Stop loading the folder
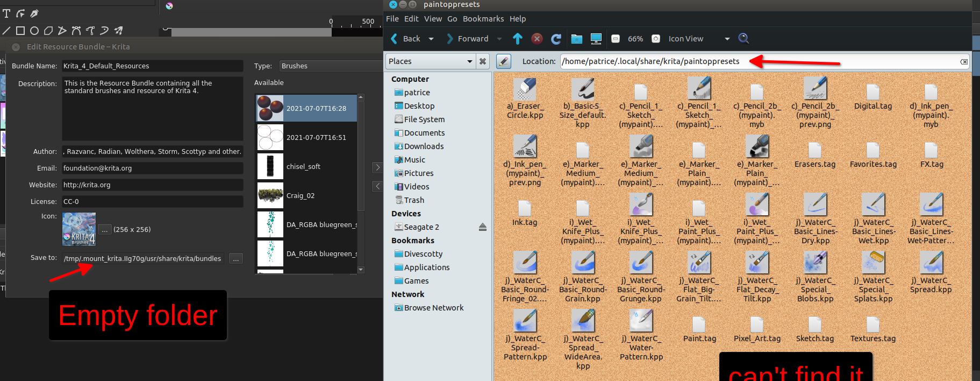 coord(537,39)
